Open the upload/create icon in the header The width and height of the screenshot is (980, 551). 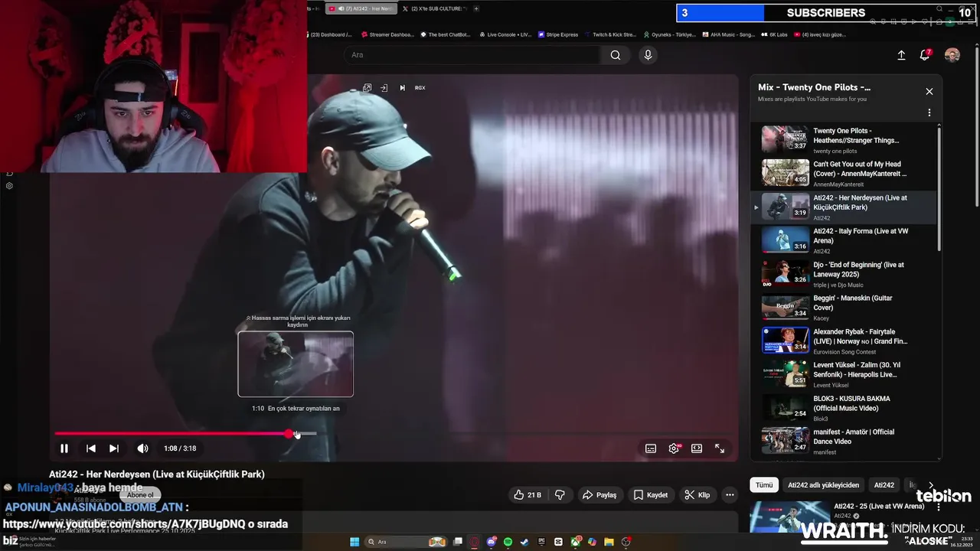coord(901,55)
